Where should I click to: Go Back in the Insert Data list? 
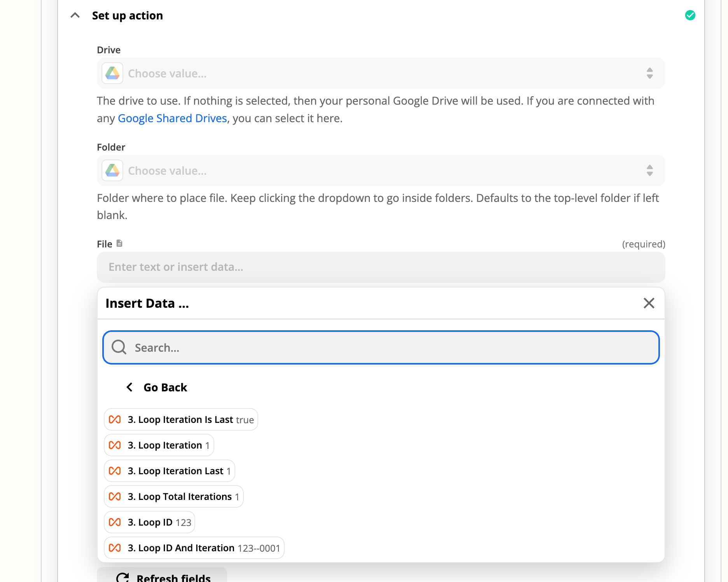tap(157, 387)
